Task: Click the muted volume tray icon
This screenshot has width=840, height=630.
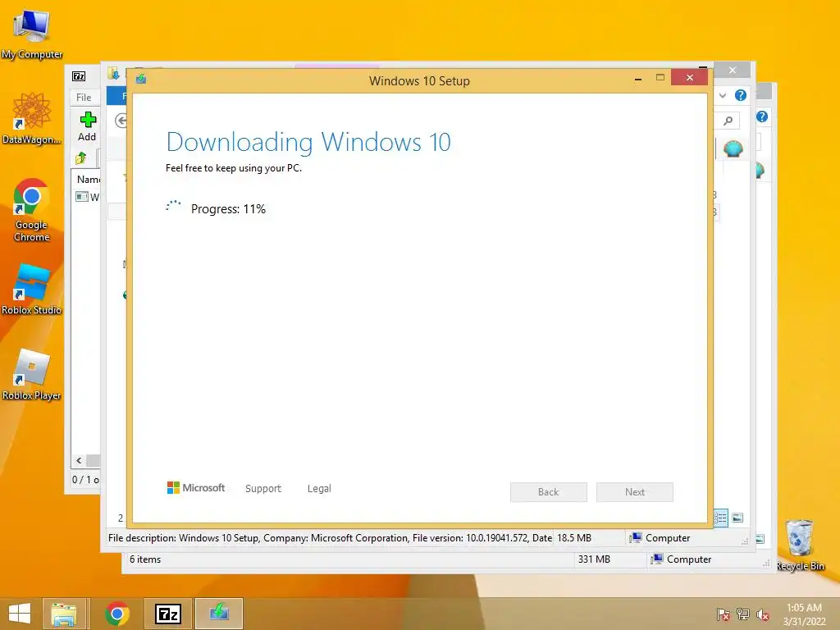Action: pyautogui.click(x=763, y=614)
